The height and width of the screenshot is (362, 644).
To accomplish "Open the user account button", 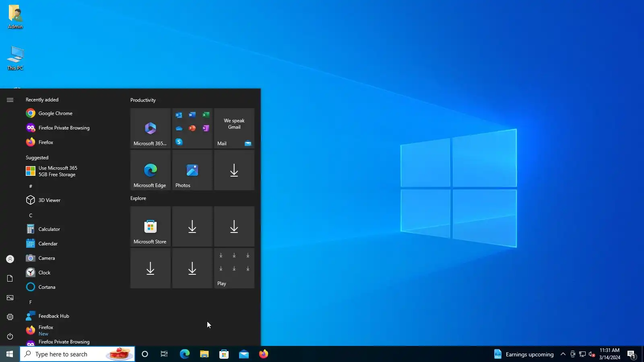I will click(x=10, y=259).
